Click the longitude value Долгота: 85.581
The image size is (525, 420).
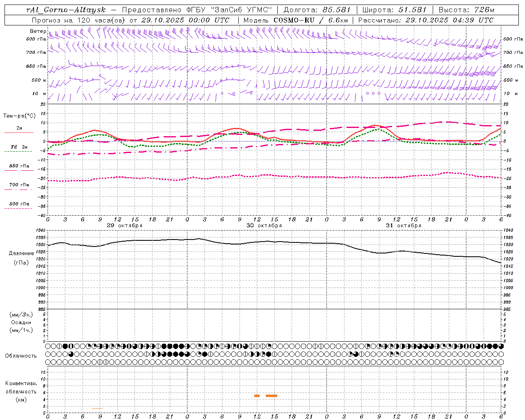point(317,10)
